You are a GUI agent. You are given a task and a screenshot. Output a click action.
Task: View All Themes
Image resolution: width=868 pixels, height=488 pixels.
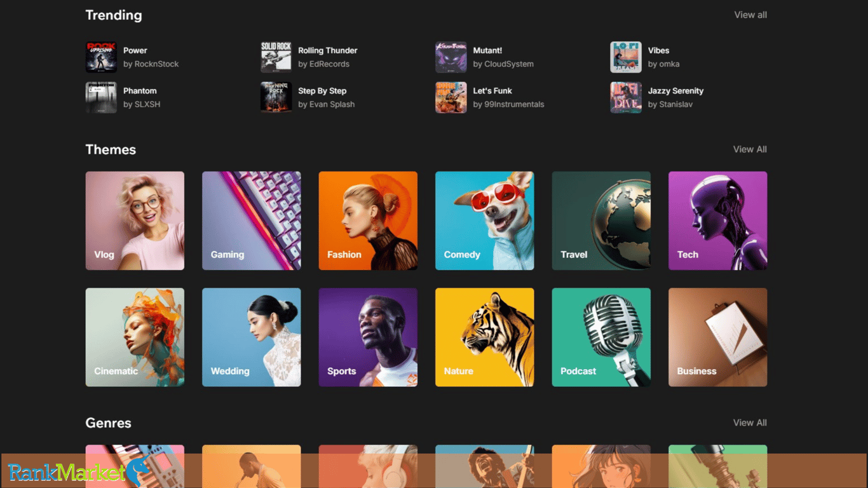[750, 149]
